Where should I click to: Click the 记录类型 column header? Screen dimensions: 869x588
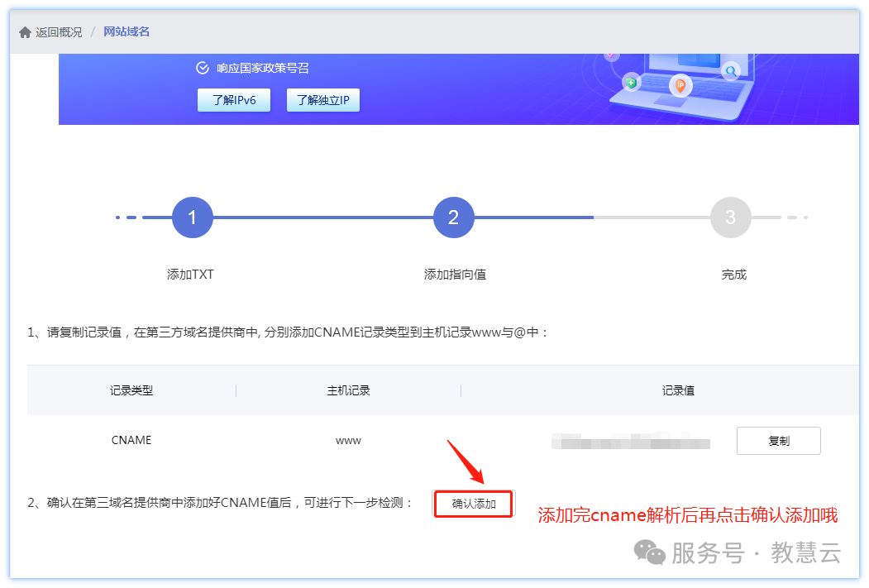pyautogui.click(x=131, y=390)
